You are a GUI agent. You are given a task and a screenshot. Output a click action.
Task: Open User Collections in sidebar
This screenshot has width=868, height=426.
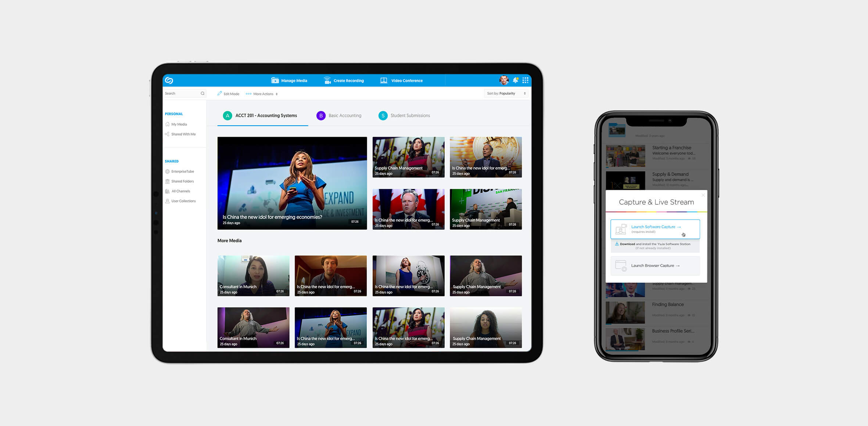[180, 201]
